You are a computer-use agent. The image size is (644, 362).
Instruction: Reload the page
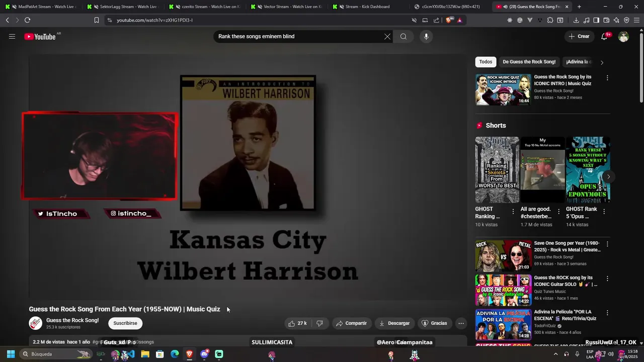click(x=27, y=20)
